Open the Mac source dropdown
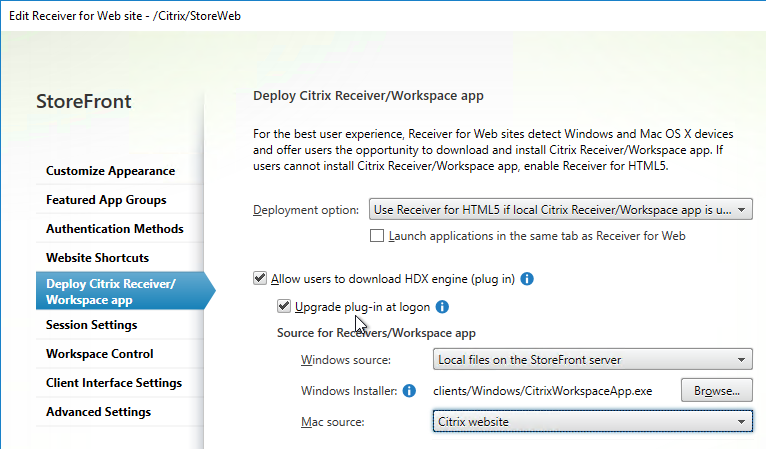 pos(592,422)
